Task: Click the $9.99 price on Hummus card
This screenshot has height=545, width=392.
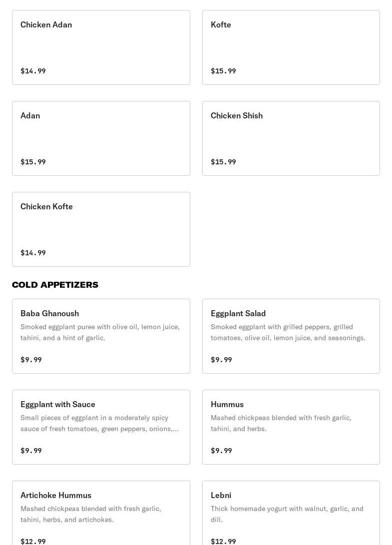Action: pos(221,451)
